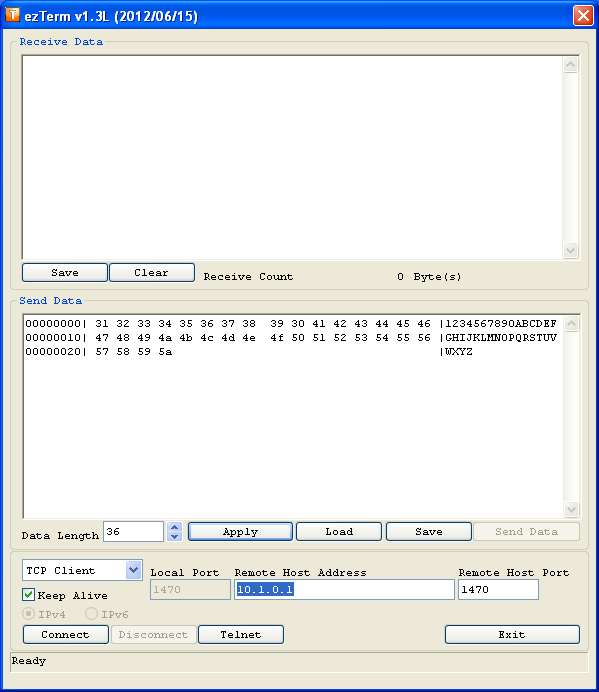Click the Data Length decrement arrow

tap(175, 537)
